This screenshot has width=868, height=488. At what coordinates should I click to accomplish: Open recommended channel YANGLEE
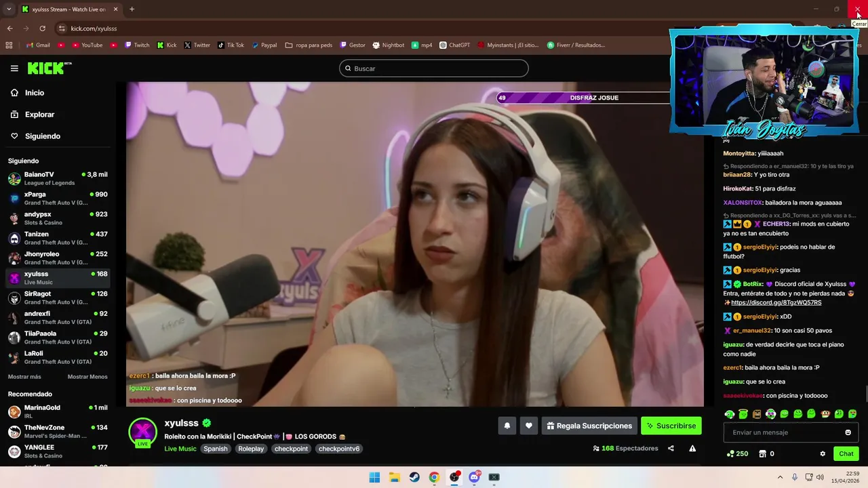[x=58, y=451]
